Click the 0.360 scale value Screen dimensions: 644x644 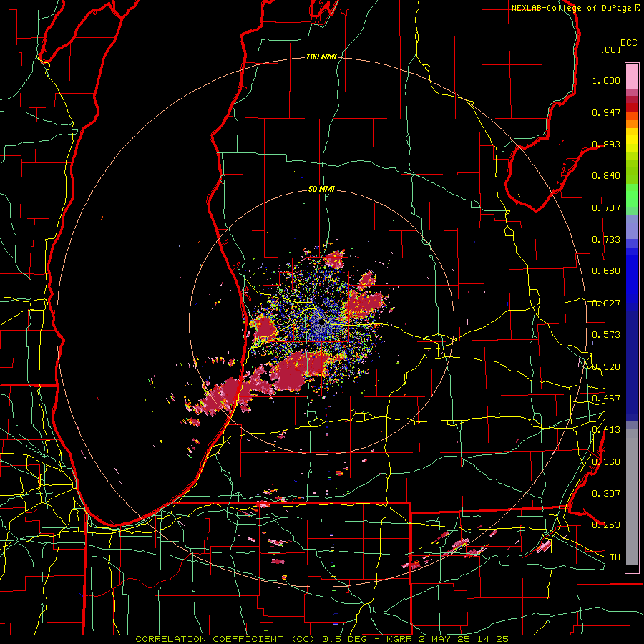tap(606, 462)
